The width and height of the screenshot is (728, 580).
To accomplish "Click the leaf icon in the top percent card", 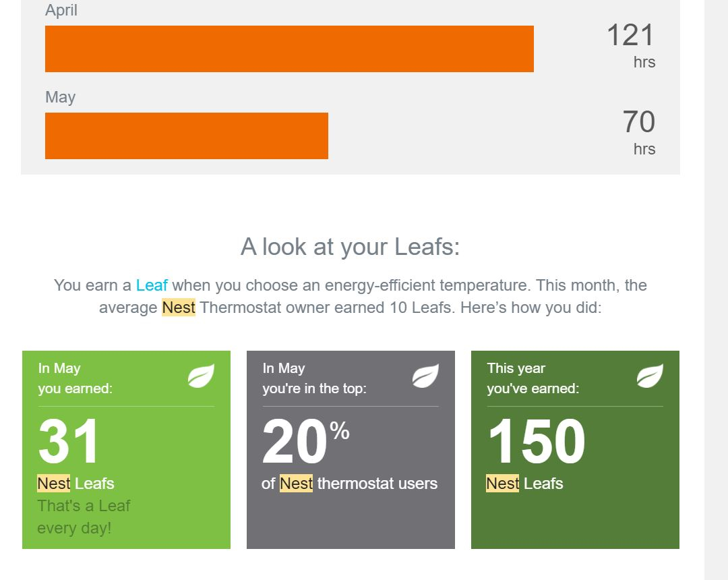I will 425,376.
